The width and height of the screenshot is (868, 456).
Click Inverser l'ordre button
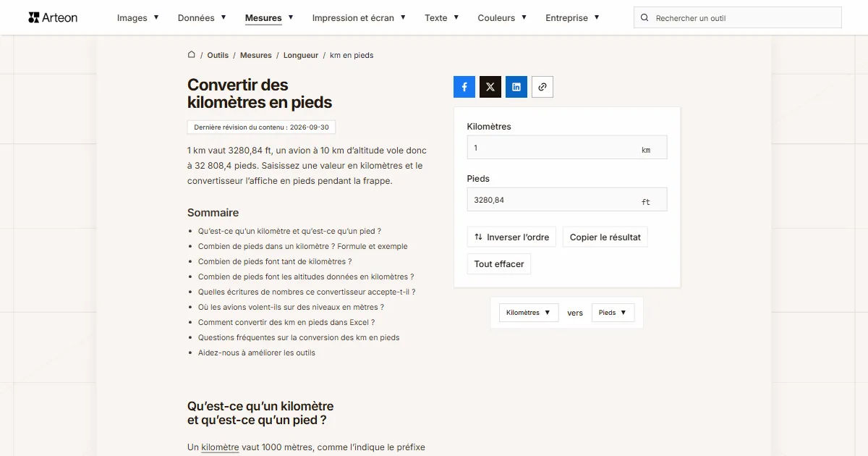511,237
